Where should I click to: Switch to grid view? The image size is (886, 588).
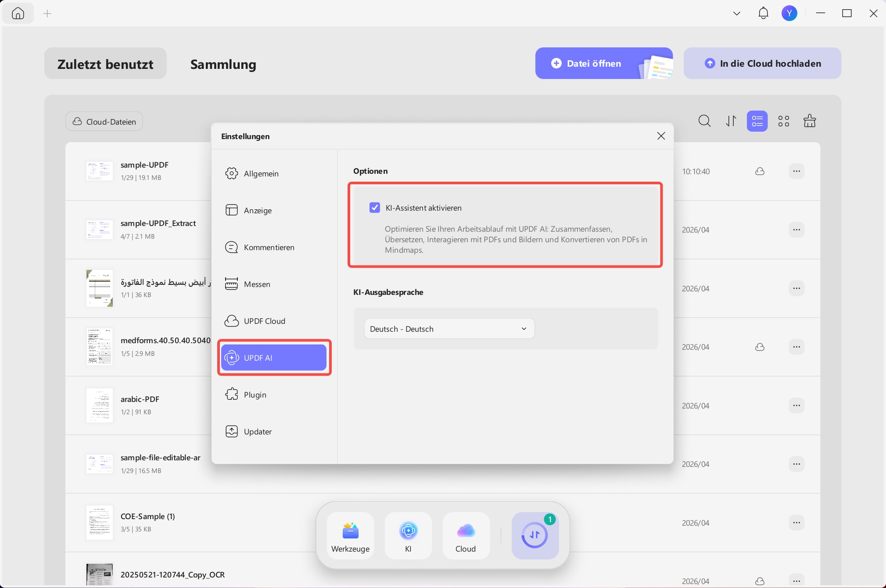[784, 121]
